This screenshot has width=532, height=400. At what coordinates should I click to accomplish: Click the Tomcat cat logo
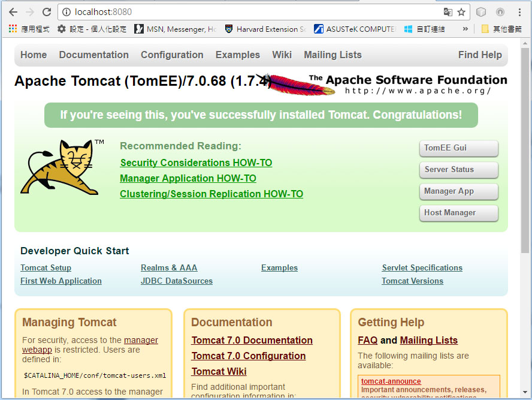point(62,167)
